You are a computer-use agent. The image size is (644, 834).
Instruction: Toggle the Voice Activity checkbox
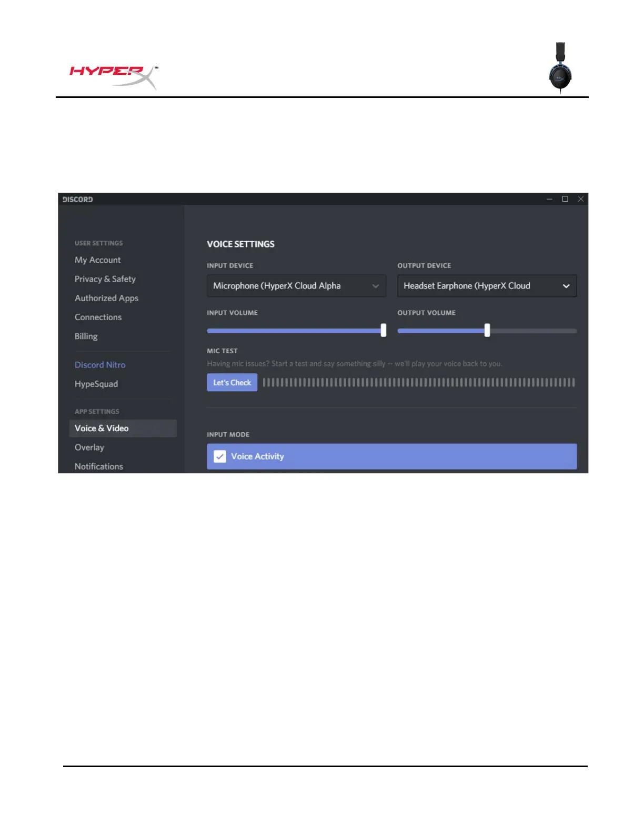[x=220, y=456]
